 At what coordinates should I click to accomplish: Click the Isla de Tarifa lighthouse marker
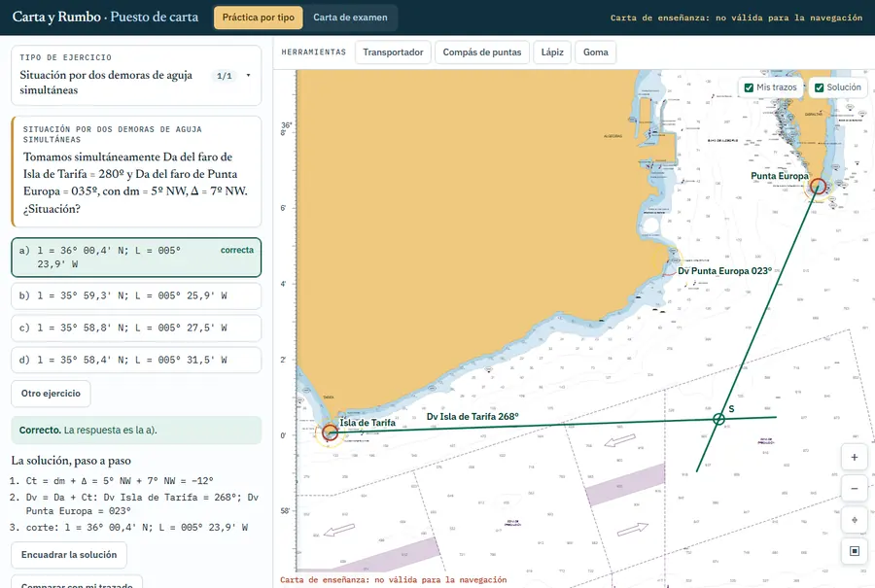pos(330,432)
